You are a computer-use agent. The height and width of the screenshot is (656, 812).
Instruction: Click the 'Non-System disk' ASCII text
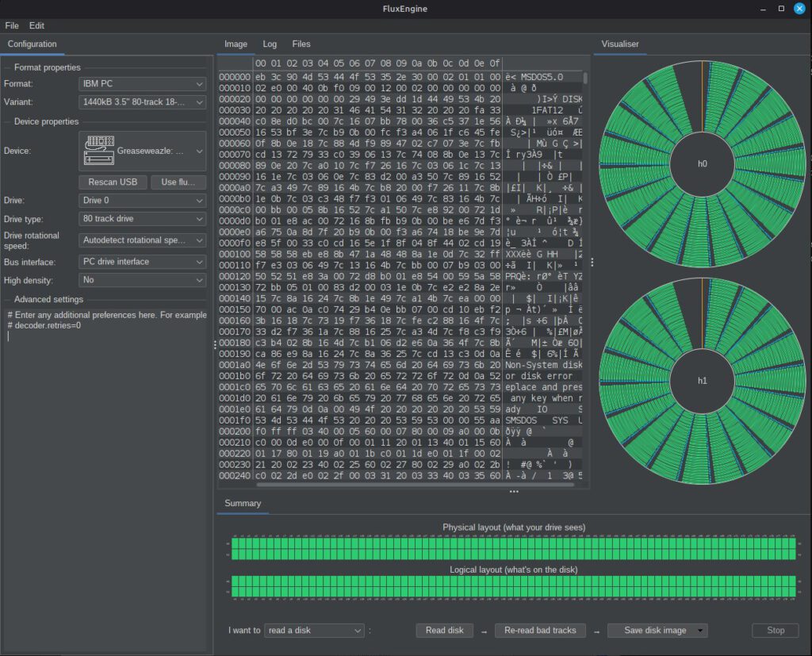(x=544, y=365)
